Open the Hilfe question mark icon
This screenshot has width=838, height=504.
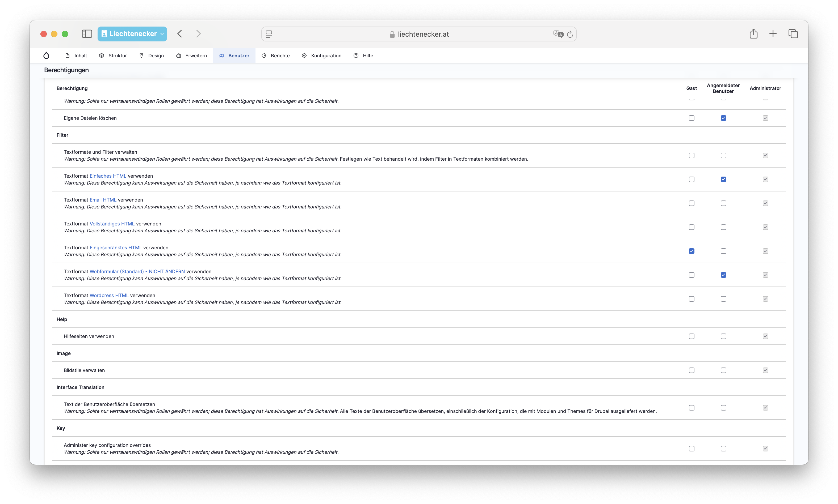pyautogui.click(x=356, y=55)
